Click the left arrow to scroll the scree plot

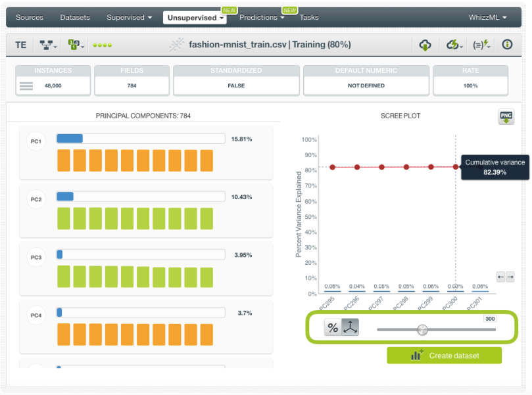pos(501,277)
